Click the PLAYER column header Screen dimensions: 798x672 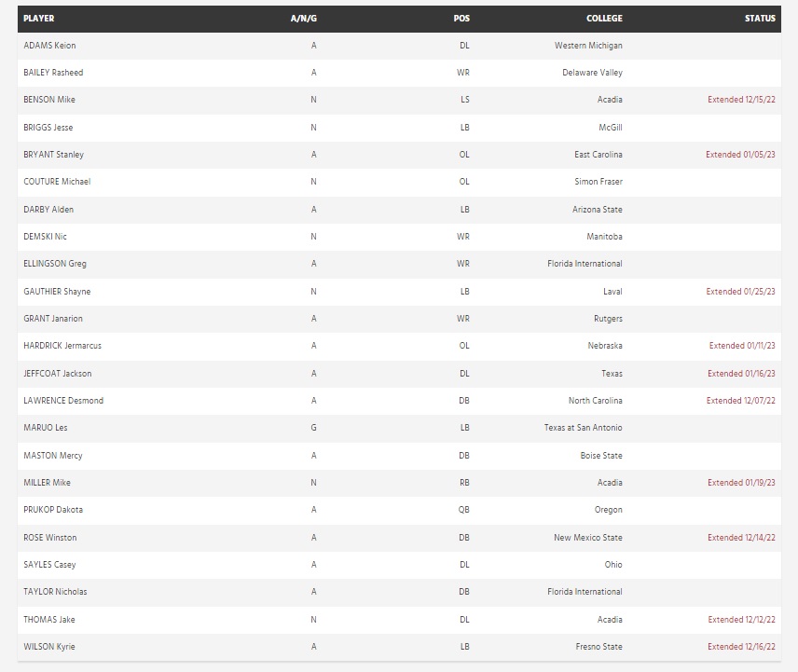click(x=38, y=19)
